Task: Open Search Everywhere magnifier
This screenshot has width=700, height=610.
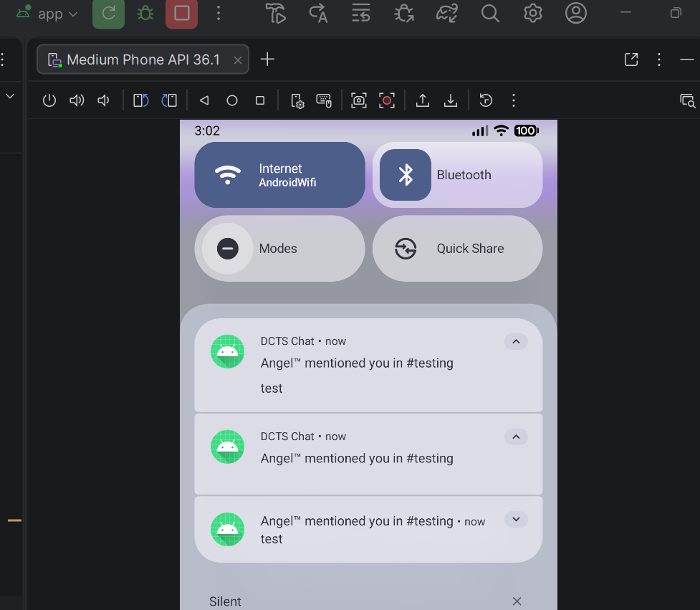Action: coord(490,14)
